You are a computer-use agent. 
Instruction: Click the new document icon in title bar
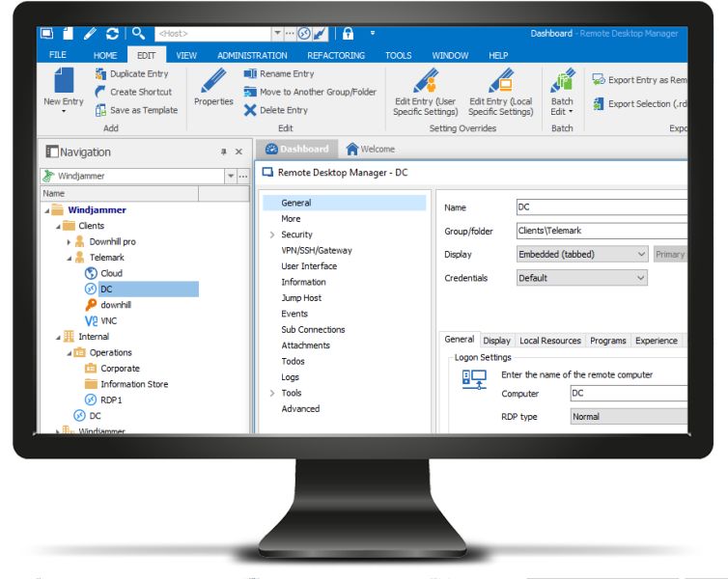(x=69, y=33)
